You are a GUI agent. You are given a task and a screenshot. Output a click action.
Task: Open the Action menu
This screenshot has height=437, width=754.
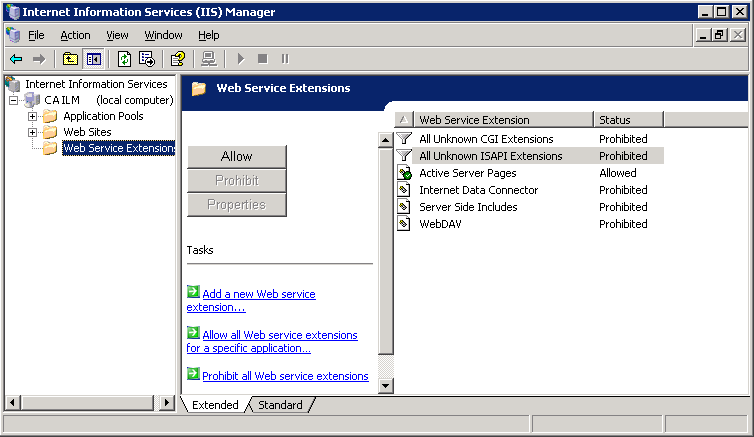tap(75, 35)
